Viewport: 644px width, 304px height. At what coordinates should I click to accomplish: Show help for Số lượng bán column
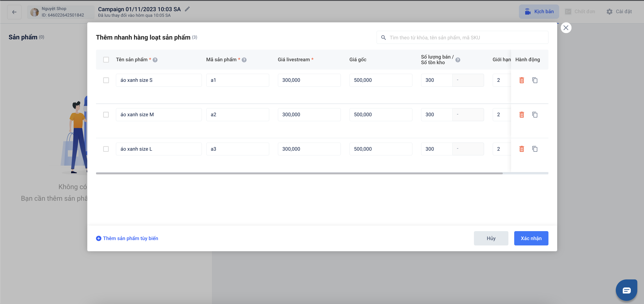point(458,60)
